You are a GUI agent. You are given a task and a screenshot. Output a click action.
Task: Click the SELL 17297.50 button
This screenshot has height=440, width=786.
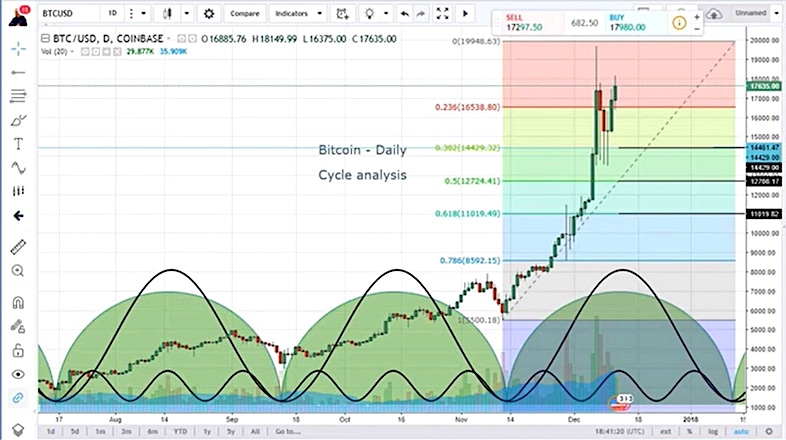529,23
